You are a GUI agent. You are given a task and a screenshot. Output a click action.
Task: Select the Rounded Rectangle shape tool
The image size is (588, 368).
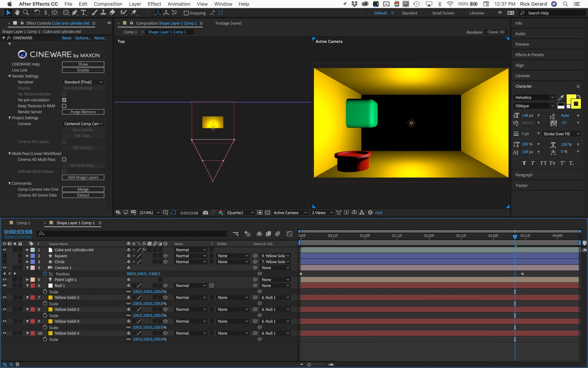tap(65, 13)
